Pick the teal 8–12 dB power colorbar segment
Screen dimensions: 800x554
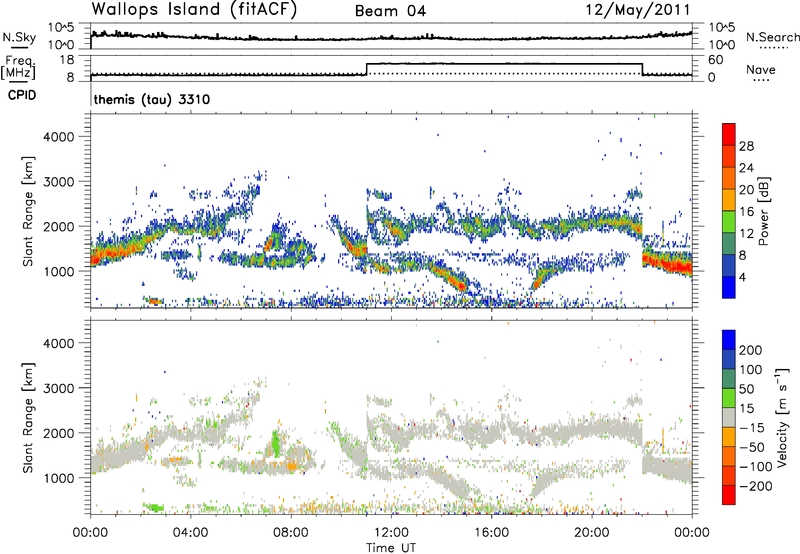729,243
